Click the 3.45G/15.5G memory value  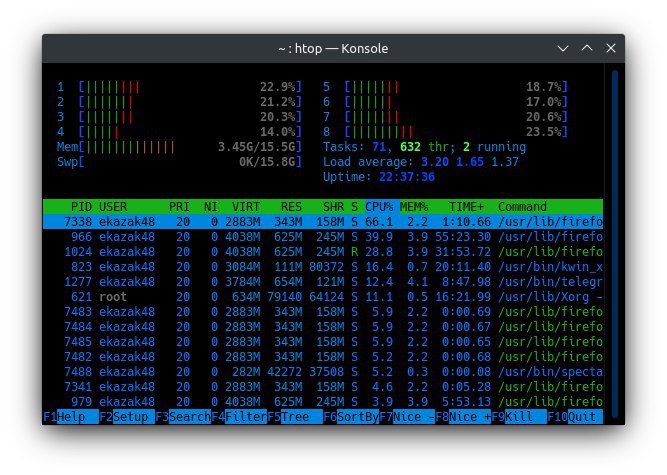tap(257, 147)
